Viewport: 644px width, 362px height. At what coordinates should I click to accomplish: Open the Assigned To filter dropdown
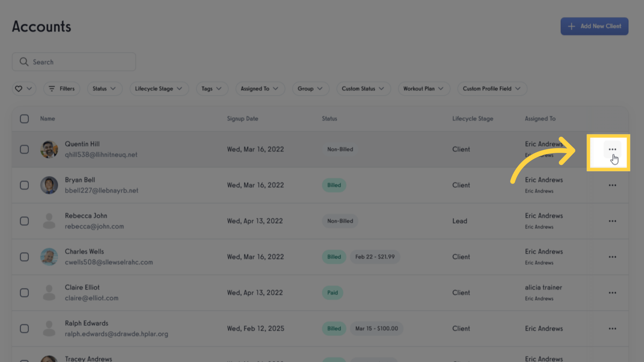(x=259, y=89)
